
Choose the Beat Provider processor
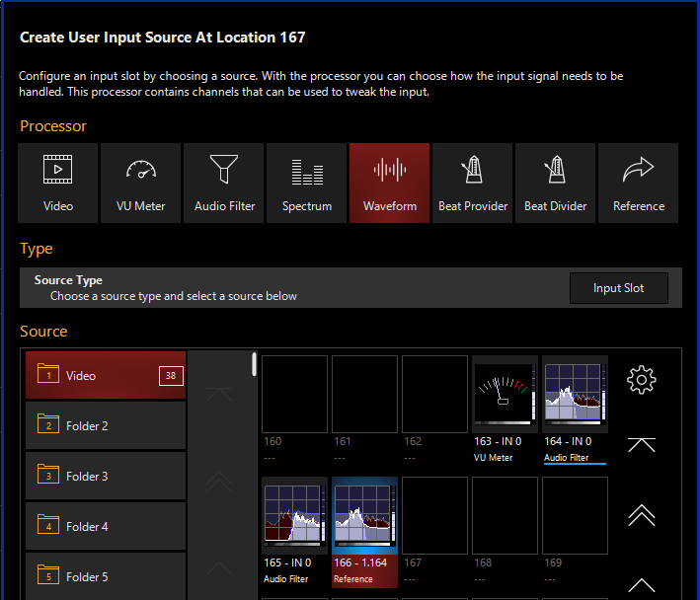[x=473, y=183]
